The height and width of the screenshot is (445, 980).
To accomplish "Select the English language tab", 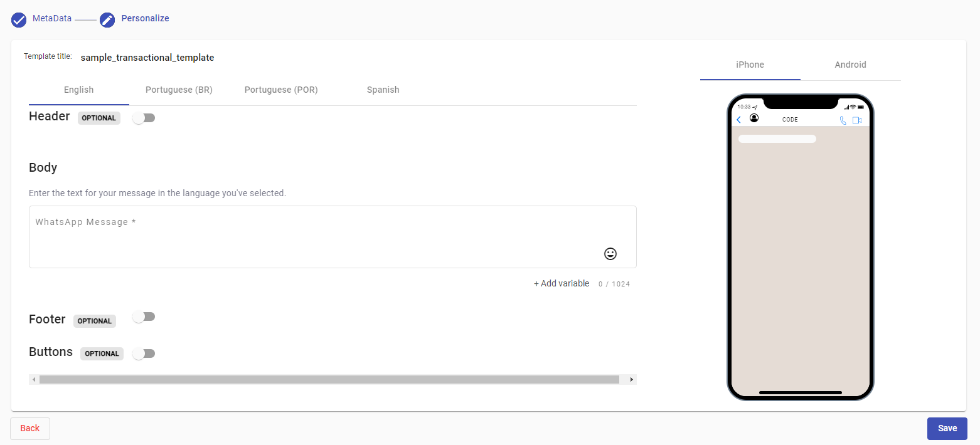I will coord(79,90).
